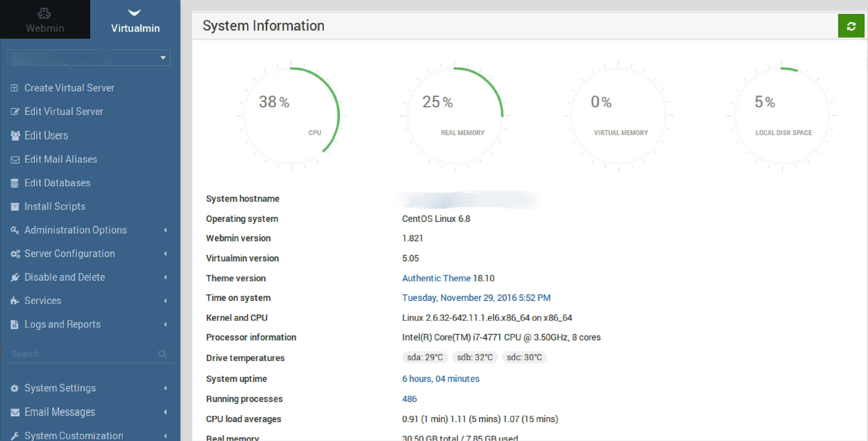Click the CPU 38% gauge
Viewport: 868px width, 441px height.
tap(291, 116)
